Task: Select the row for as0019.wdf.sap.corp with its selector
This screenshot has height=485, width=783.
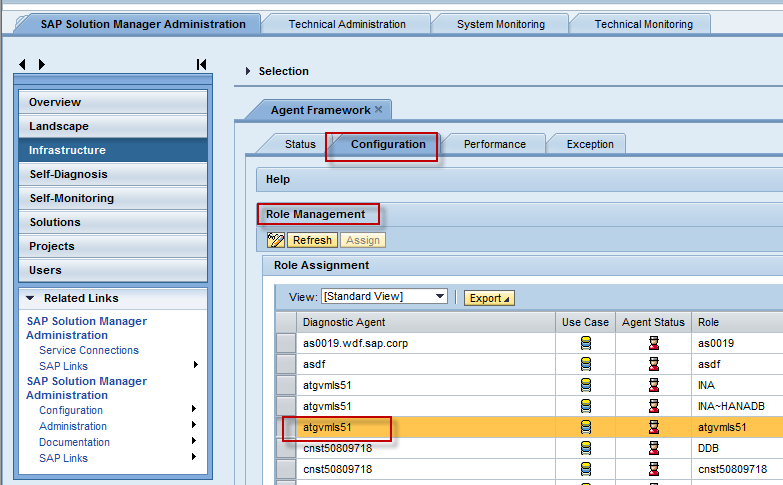Action: pos(286,343)
